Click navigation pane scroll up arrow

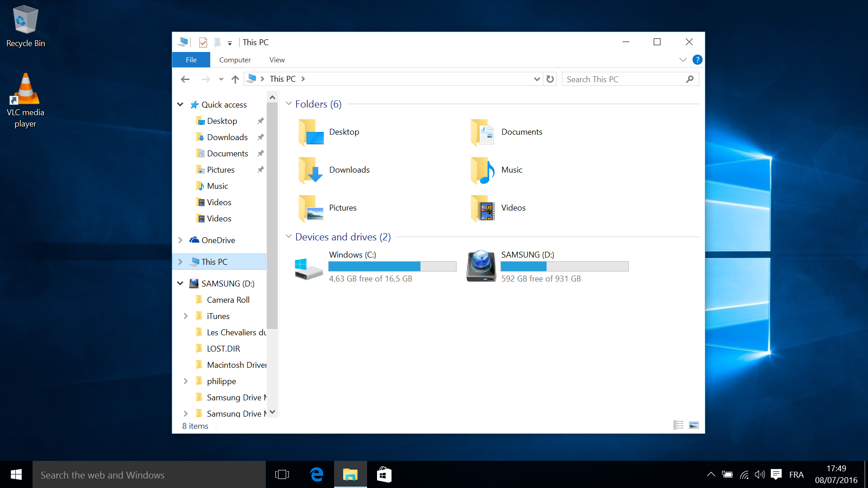(x=272, y=97)
